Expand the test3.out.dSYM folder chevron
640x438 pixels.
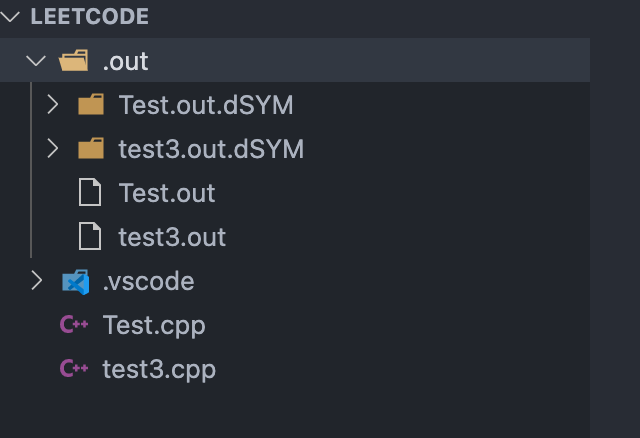[x=53, y=148]
